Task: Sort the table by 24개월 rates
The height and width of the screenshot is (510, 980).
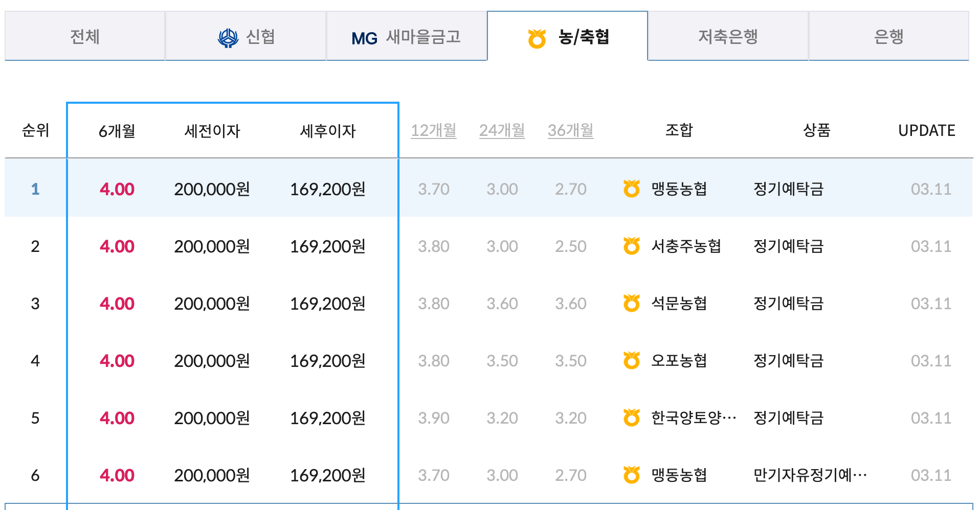Action: [x=502, y=130]
